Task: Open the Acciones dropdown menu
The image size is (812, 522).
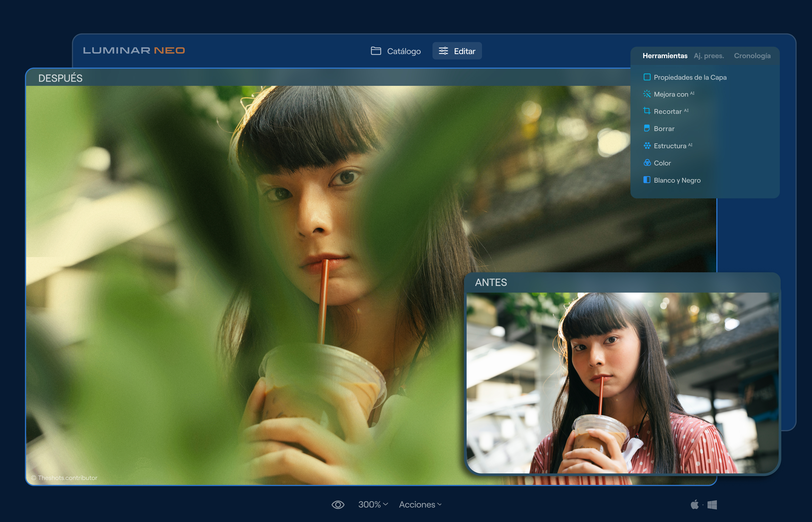Action: pos(420,504)
